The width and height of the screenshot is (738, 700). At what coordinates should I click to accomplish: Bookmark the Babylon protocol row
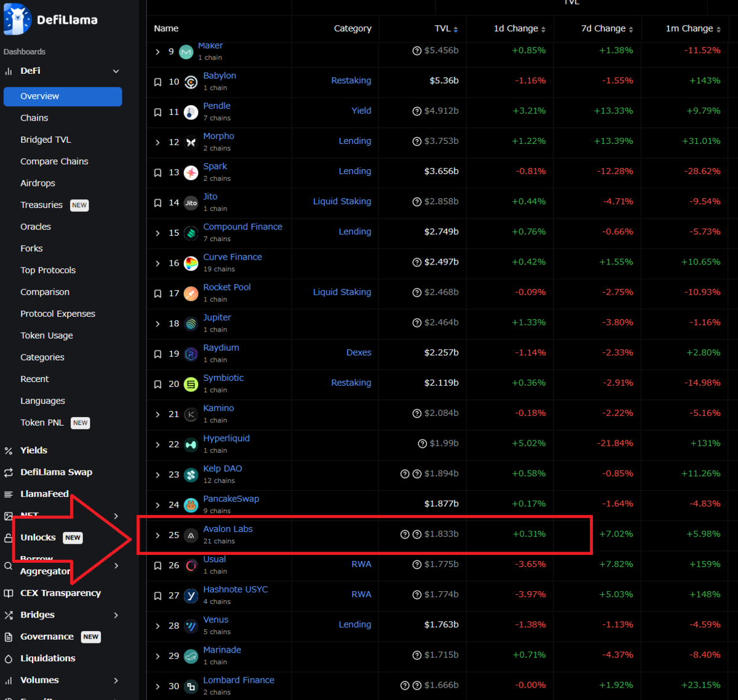tap(158, 82)
